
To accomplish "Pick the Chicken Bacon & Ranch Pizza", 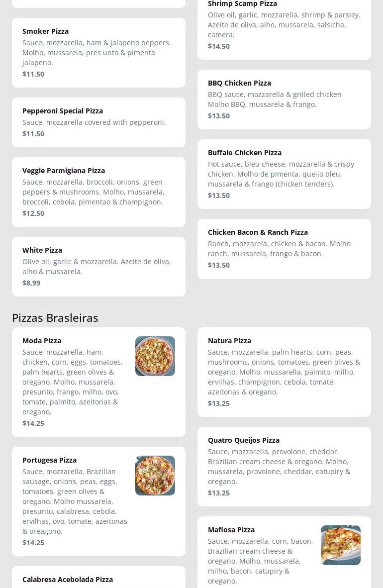I will click(x=284, y=249).
